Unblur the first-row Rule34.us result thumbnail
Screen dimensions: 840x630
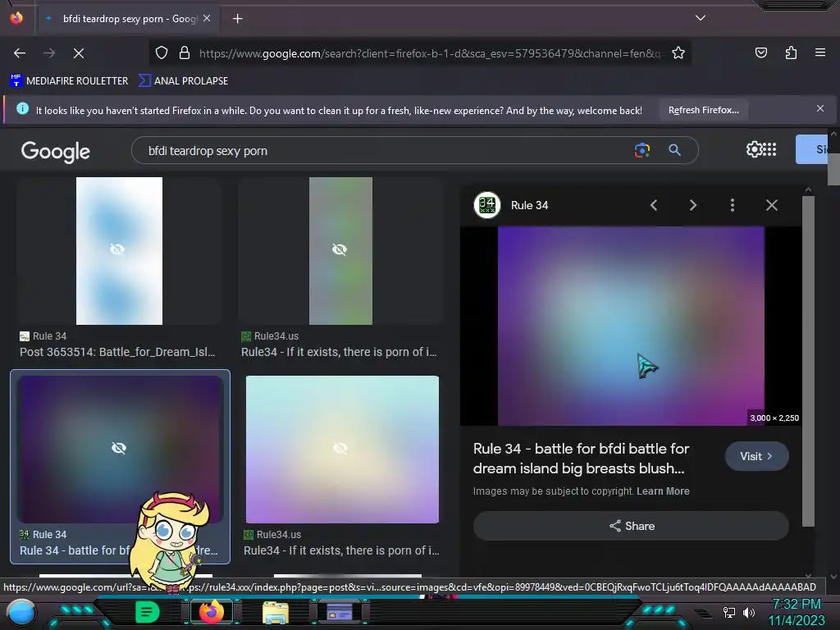(x=340, y=251)
